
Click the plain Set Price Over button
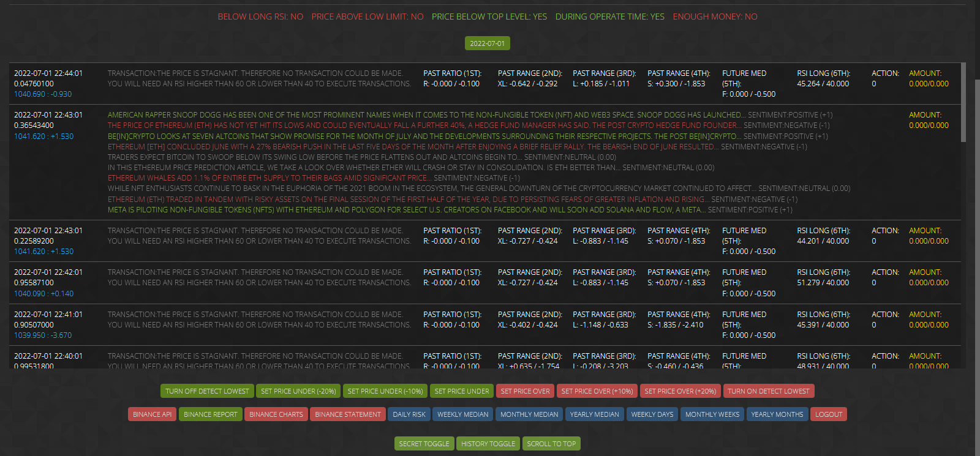pos(525,391)
